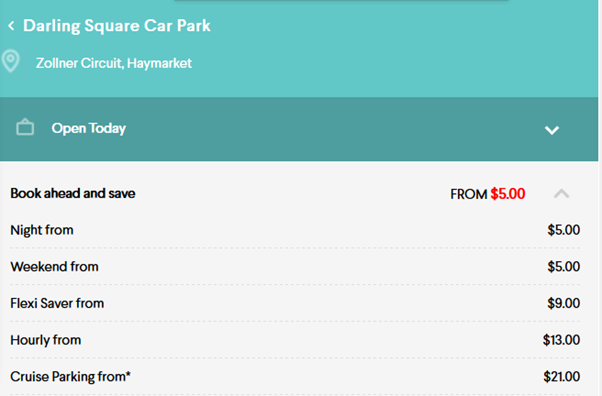Select the Weekend from rate row
602x396 pixels.
click(x=295, y=267)
